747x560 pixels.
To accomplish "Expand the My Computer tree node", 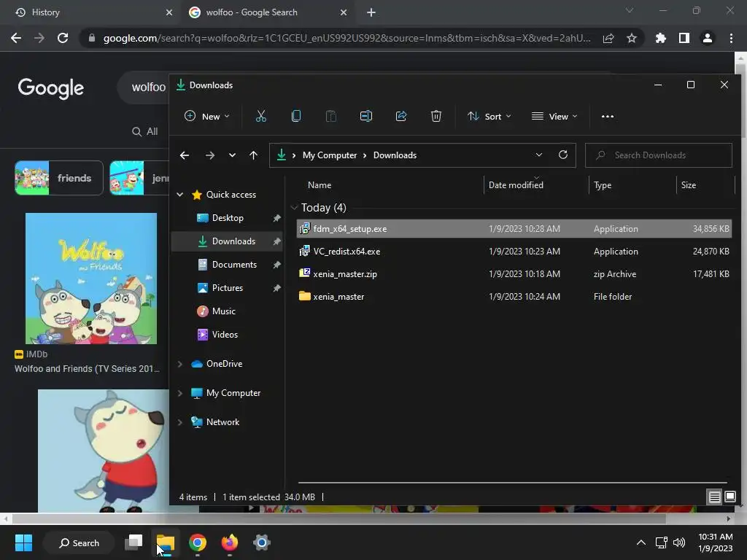I will click(x=180, y=393).
